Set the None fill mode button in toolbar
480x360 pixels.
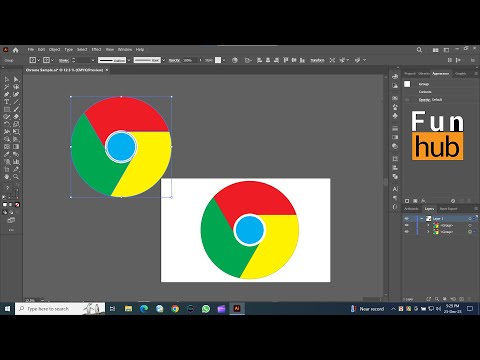[17, 205]
